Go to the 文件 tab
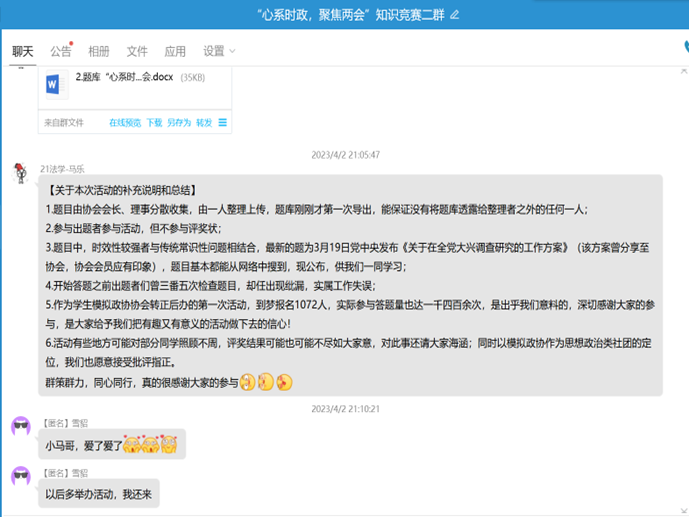Screen dimensions: 689x517 (137, 51)
